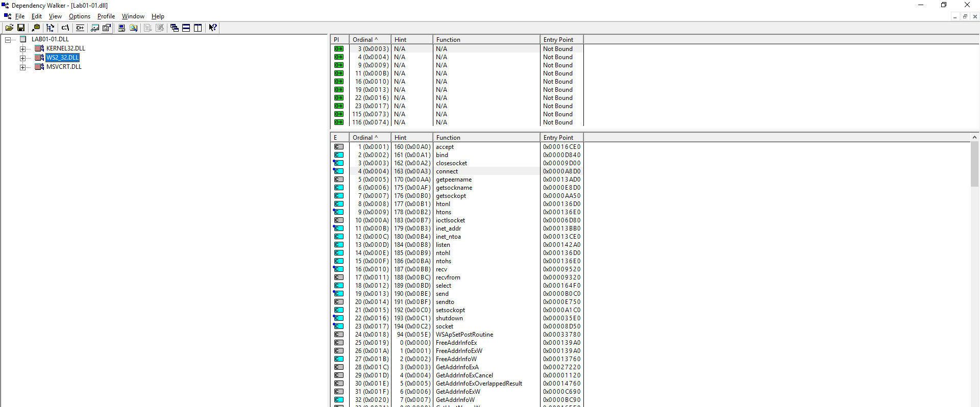Open the Profile menu
The height and width of the screenshot is (407, 980).
[x=106, y=16]
